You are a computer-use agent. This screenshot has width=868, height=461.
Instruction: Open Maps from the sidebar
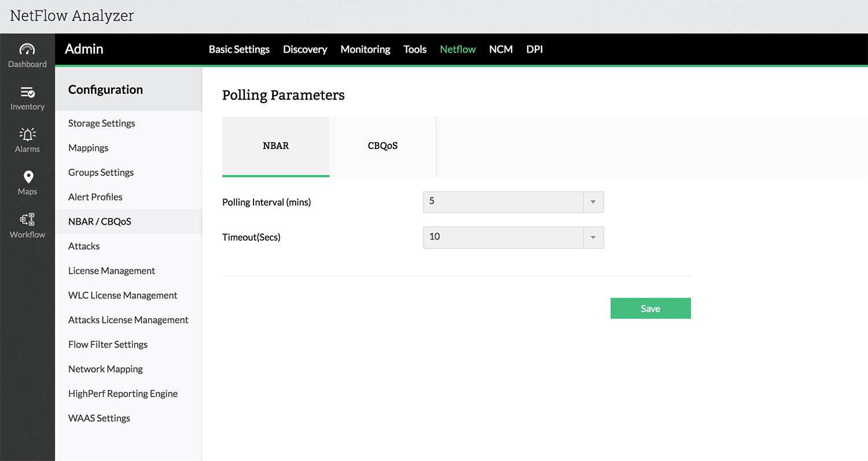coord(27,182)
